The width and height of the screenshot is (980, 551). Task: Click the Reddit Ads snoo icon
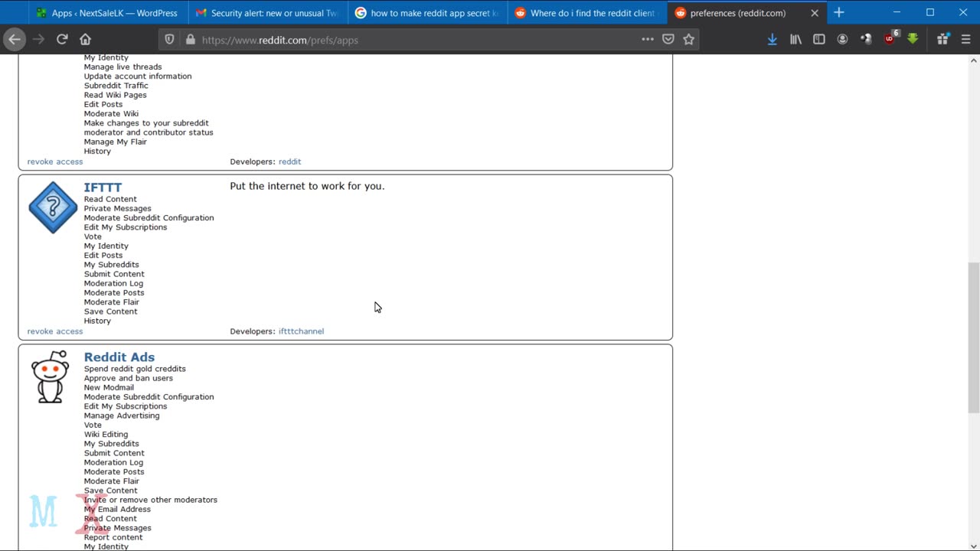click(x=50, y=377)
